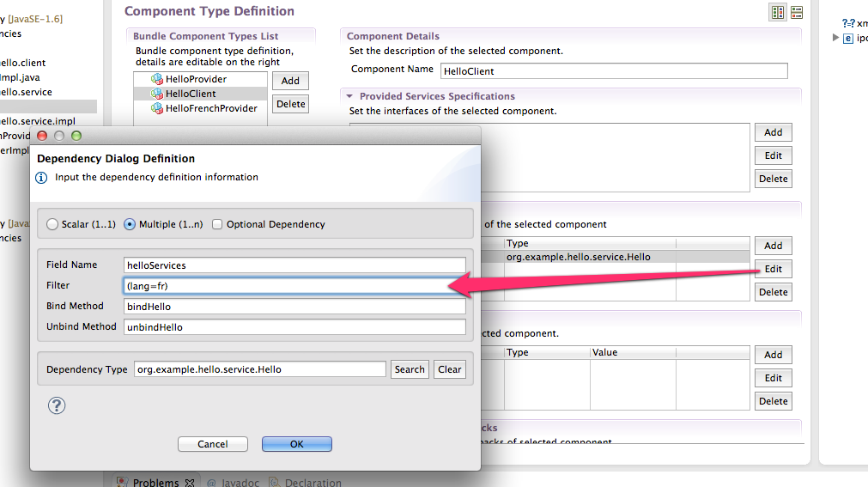Click the info icon in dialog header
Viewport: 868px width, 487px height.
tap(41, 177)
